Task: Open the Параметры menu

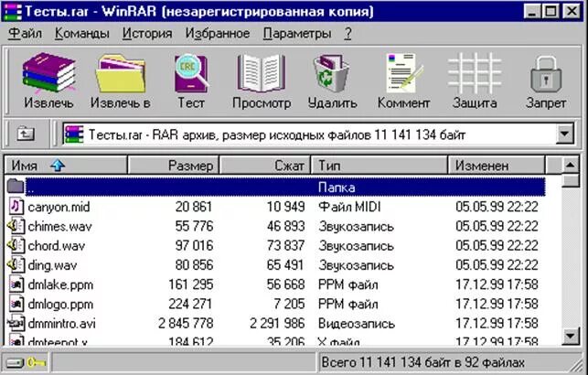Action: [297, 33]
